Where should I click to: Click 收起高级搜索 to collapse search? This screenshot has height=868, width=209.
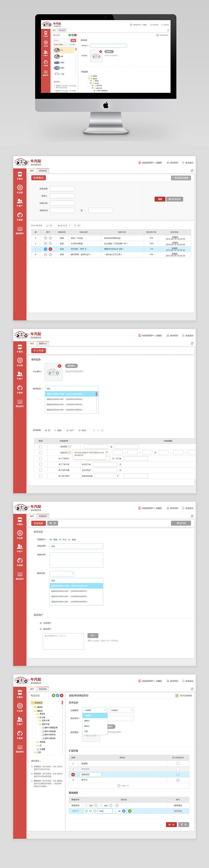181,178
